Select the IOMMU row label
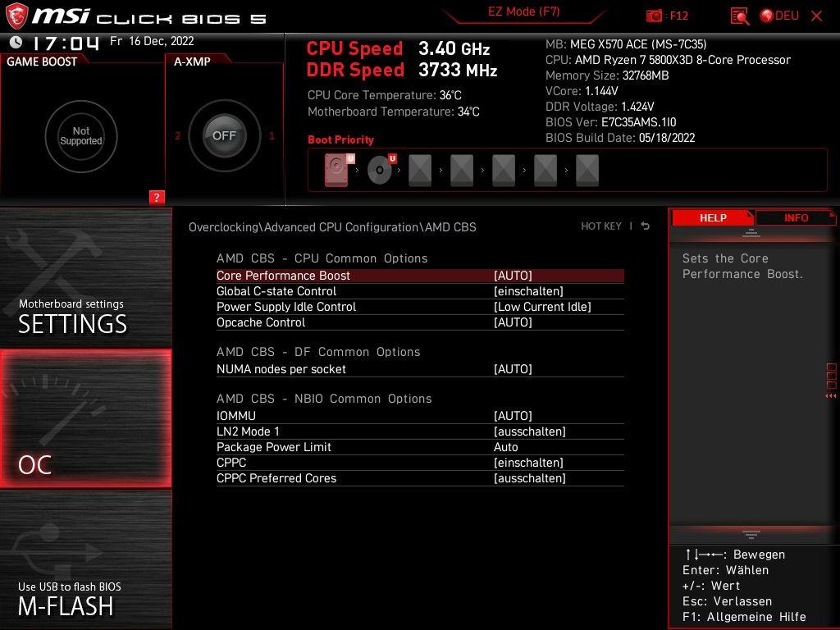Viewport: 840px width, 630px height. (236, 415)
